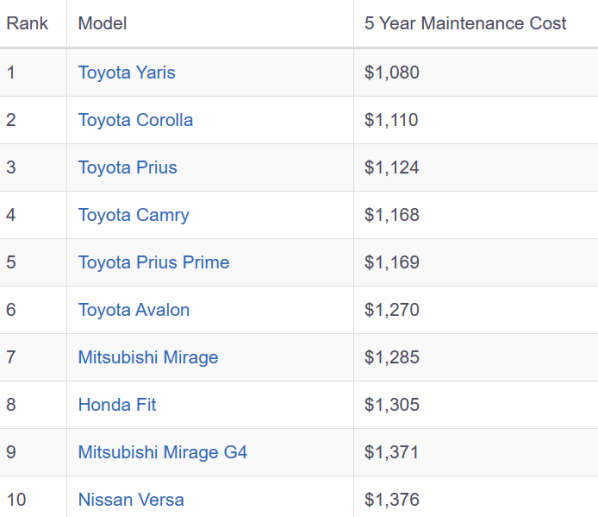Open the Toyota Prius Prime page
The image size is (598, 517).
[x=154, y=262]
